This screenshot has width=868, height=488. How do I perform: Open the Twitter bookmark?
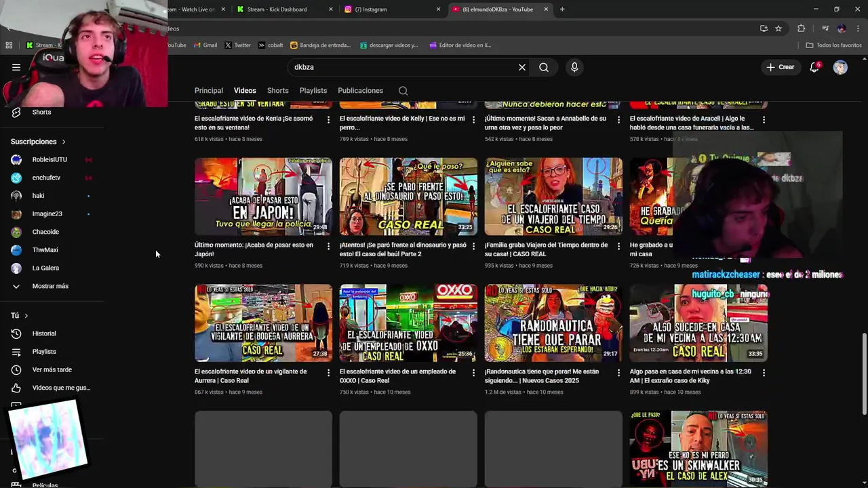237,45
